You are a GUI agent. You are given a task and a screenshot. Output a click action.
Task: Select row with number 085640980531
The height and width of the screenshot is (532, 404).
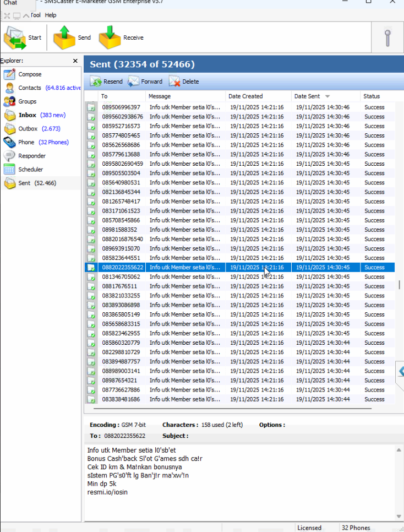(239, 182)
